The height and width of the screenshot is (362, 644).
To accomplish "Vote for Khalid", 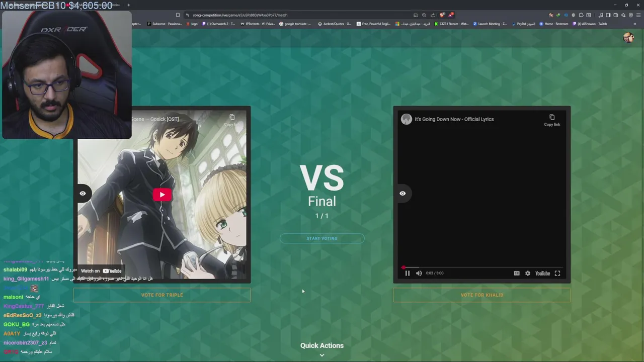I will [482, 295].
